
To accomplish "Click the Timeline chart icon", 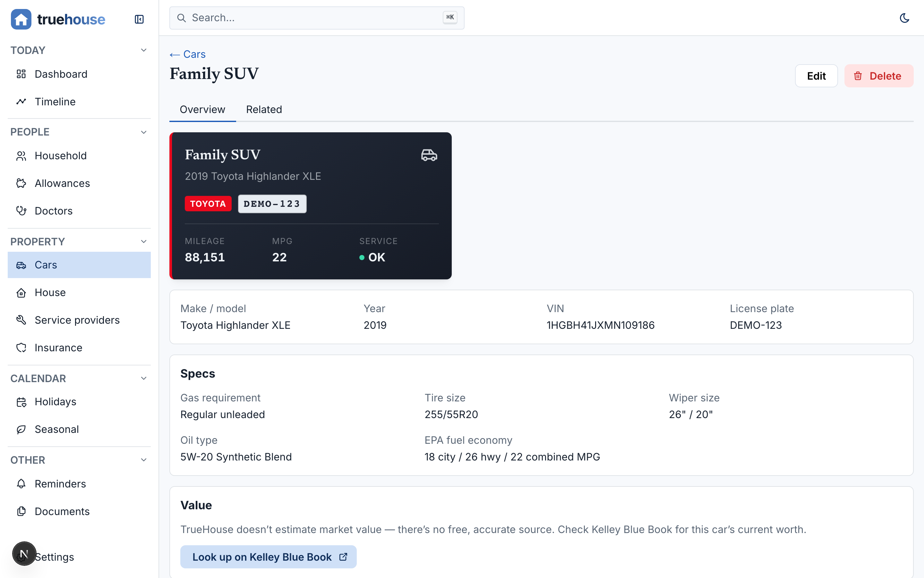I will pos(21,101).
